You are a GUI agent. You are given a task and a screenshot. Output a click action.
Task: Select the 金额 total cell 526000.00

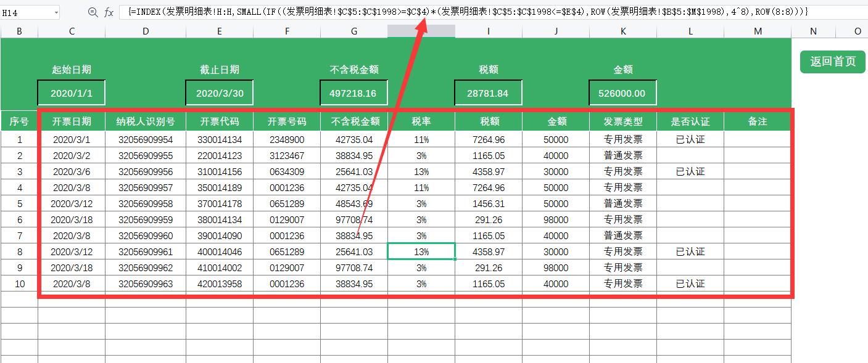pyautogui.click(x=622, y=92)
